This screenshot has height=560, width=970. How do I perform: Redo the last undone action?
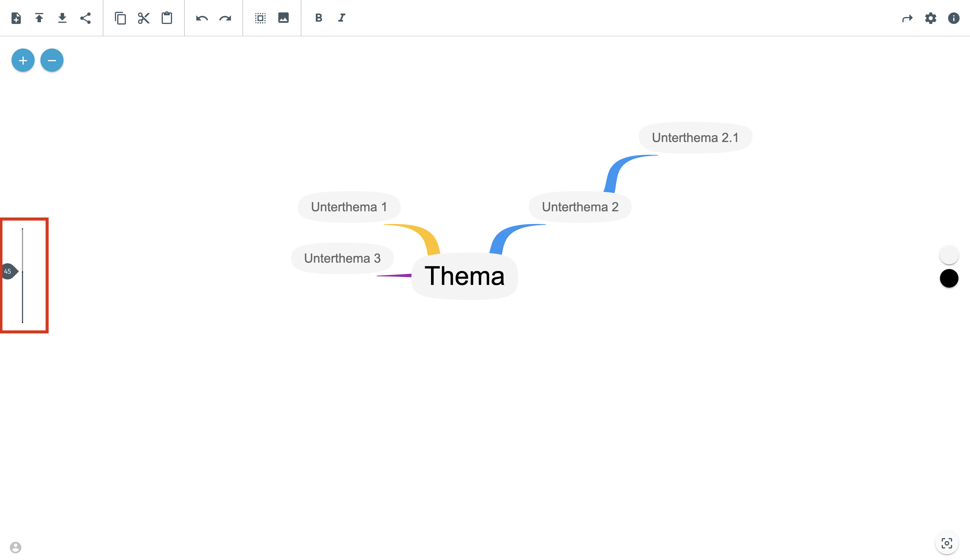click(225, 18)
